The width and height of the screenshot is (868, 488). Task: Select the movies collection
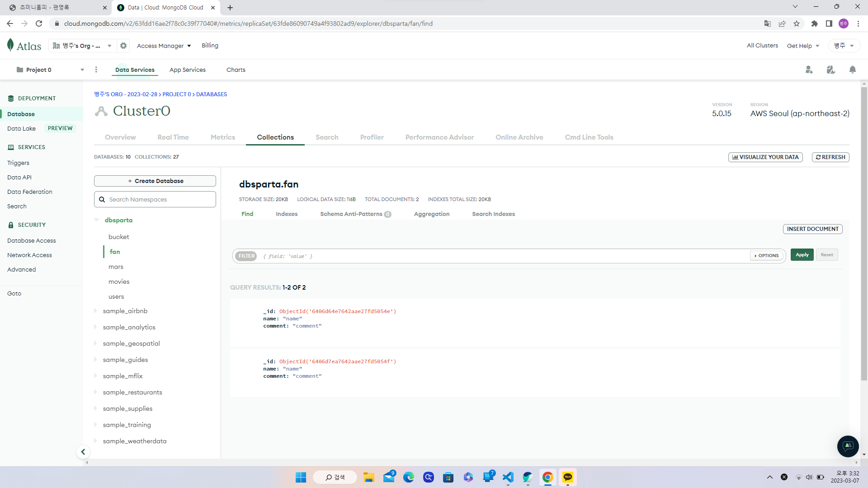[x=119, y=282]
